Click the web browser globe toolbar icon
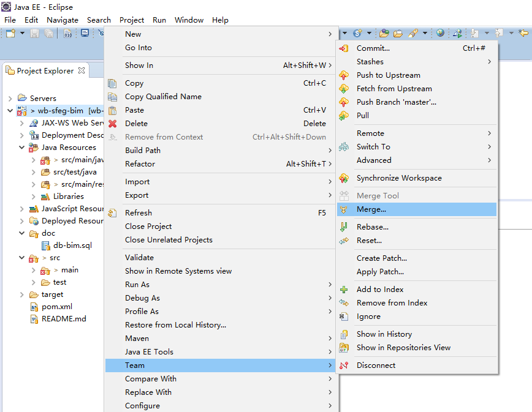The height and width of the screenshot is (412, 532). click(441, 33)
